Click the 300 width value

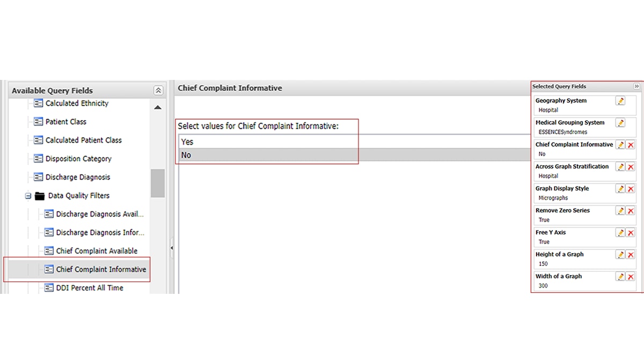pyautogui.click(x=543, y=286)
